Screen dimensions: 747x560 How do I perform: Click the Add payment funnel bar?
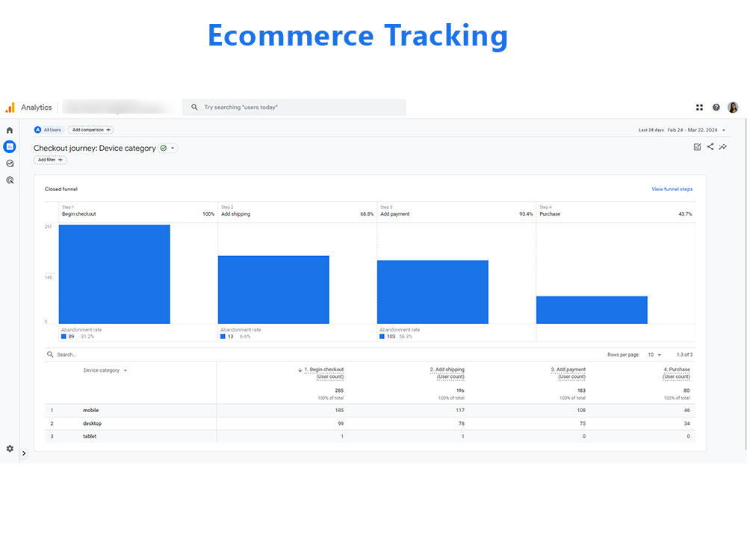433,292
